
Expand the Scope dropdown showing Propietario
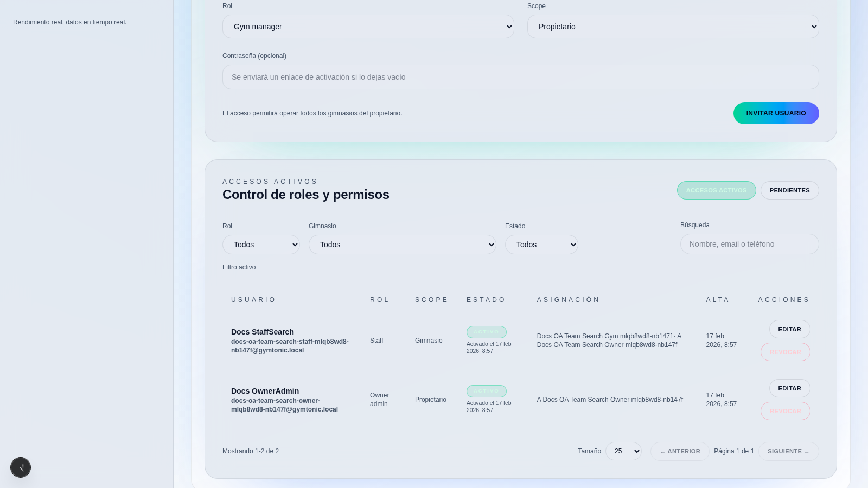[x=673, y=27]
